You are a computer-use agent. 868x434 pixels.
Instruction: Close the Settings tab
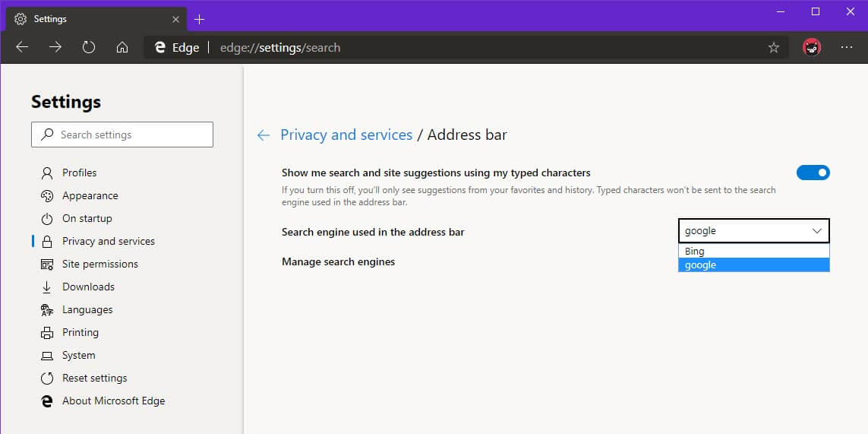pyautogui.click(x=175, y=20)
